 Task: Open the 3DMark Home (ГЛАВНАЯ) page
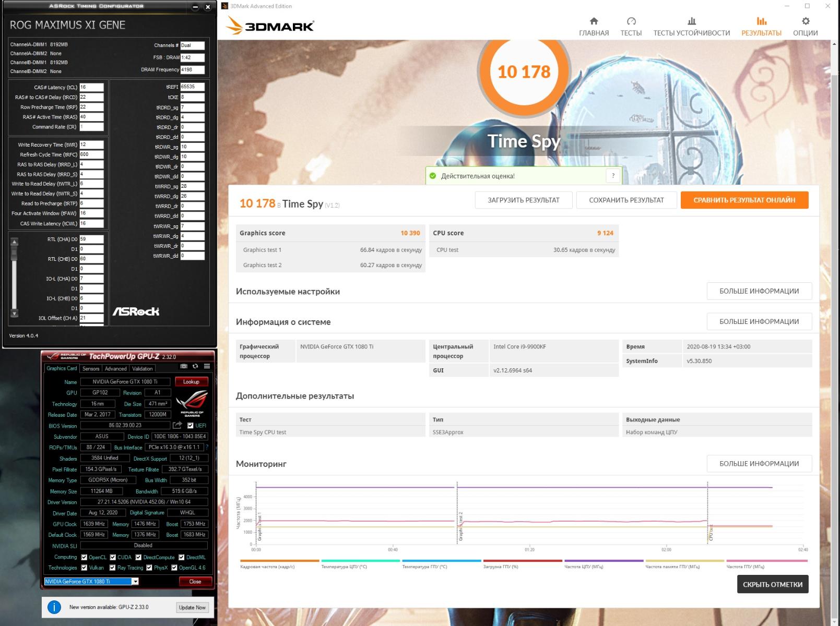(594, 26)
